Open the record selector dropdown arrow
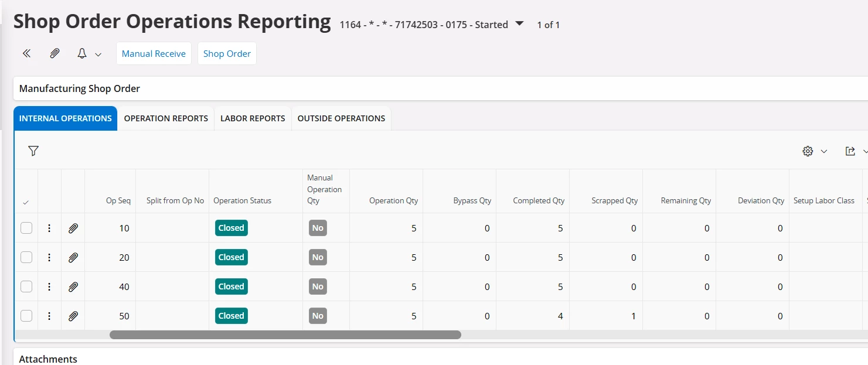This screenshot has width=868, height=365. [x=519, y=24]
